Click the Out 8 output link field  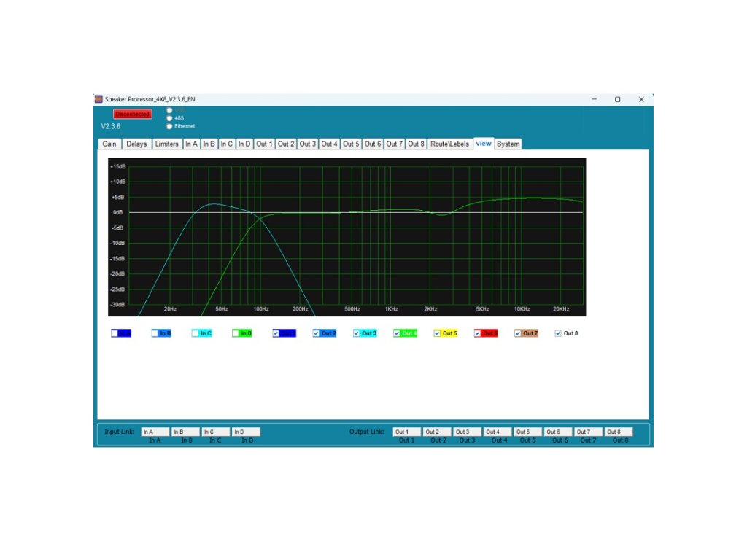tap(619, 432)
